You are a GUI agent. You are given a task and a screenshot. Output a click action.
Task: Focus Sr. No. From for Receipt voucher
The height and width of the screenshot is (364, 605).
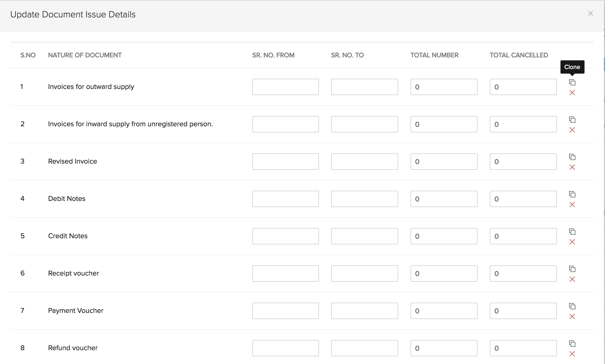coord(285,274)
